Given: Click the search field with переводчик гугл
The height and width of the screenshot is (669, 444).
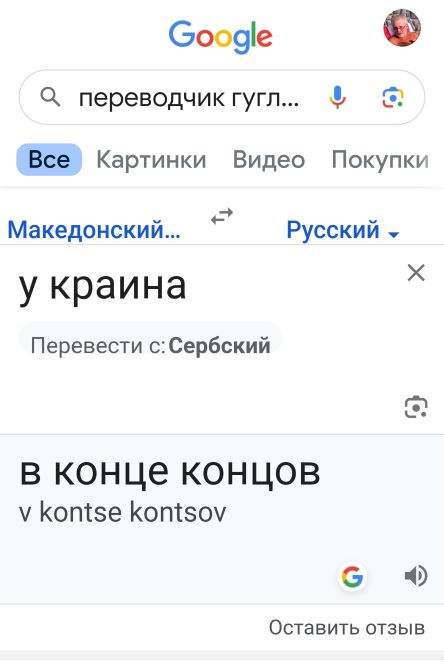Looking at the screenshot, I should point(222,97).
